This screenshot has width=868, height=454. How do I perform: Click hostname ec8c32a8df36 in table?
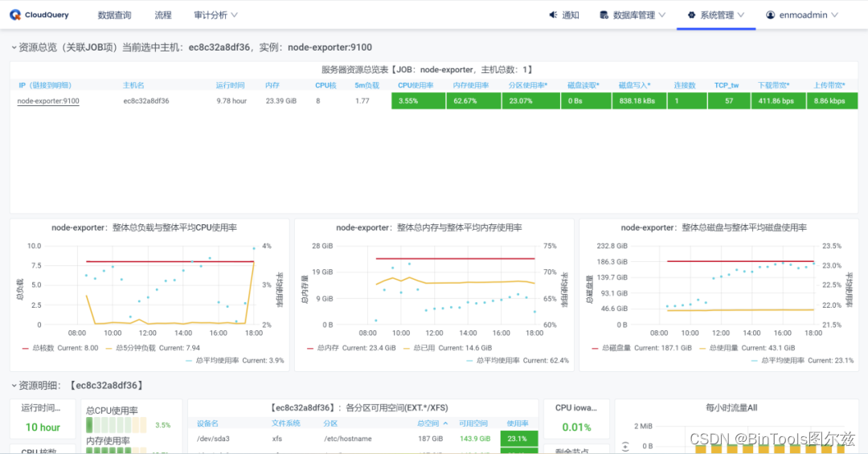[146, 100]
